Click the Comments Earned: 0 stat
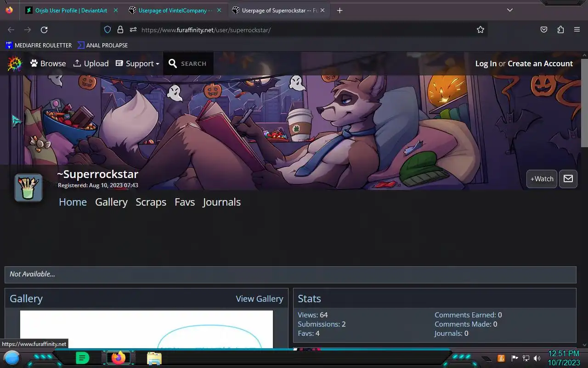This screenshot has width=588, height=368. [x=468, y=315]
